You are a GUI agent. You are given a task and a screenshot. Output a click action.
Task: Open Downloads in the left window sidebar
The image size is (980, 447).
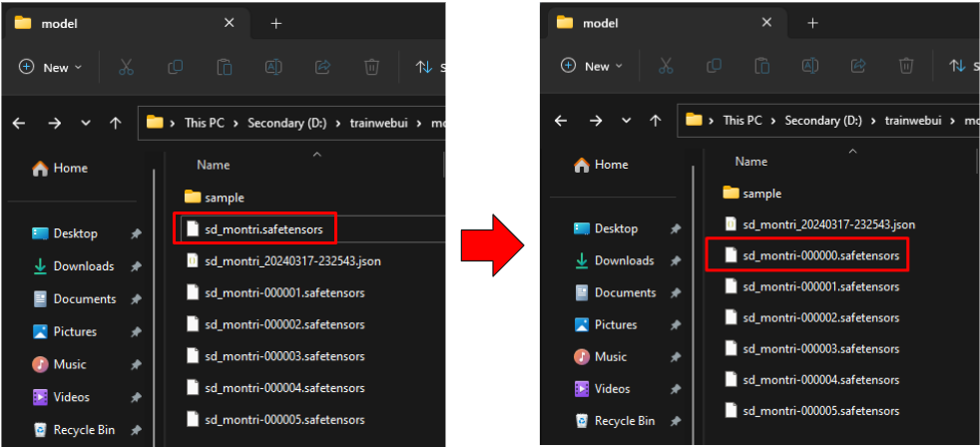click(83, 266)
